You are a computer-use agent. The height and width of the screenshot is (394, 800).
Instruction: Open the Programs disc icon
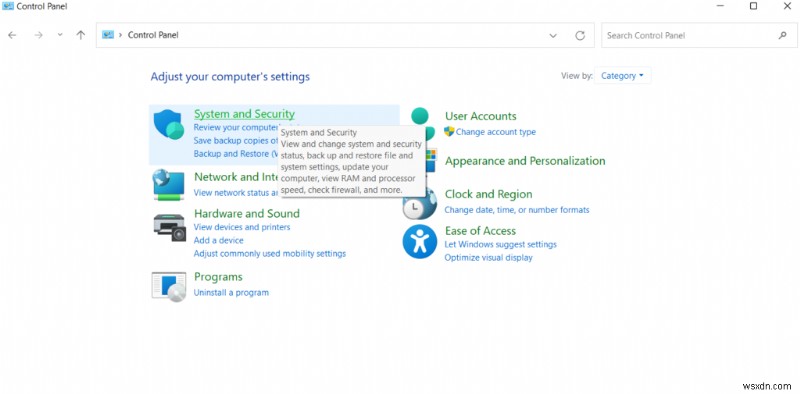click(x=169, y=287)
